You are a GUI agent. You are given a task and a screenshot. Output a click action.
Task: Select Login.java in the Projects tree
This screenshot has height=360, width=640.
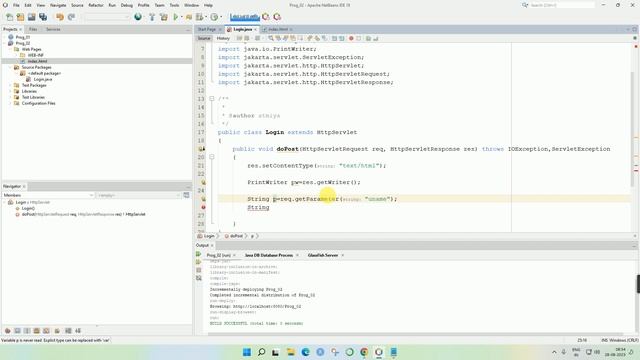coord(42,79)
